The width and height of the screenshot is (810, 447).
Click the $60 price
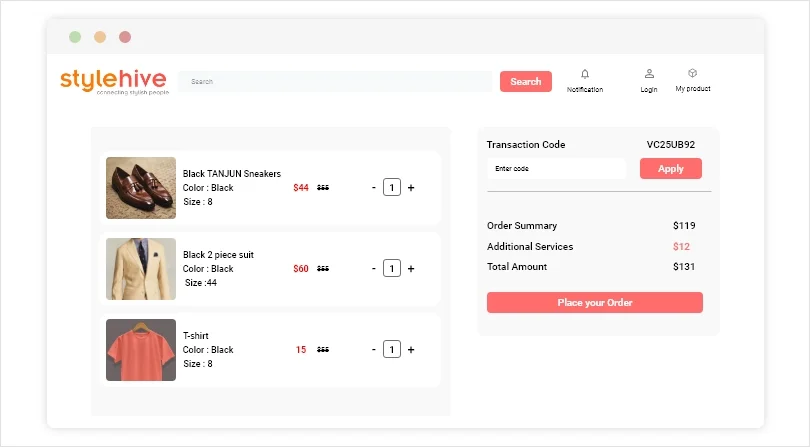click(301, 269)
